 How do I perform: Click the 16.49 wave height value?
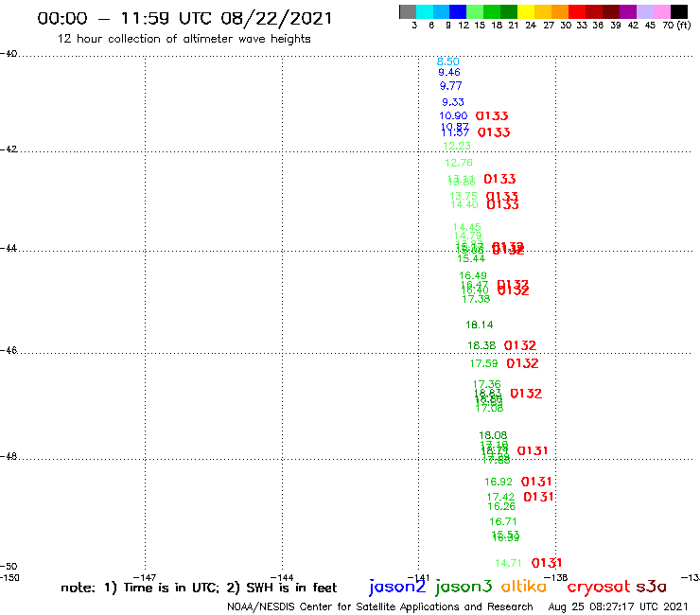click(473, 275)
